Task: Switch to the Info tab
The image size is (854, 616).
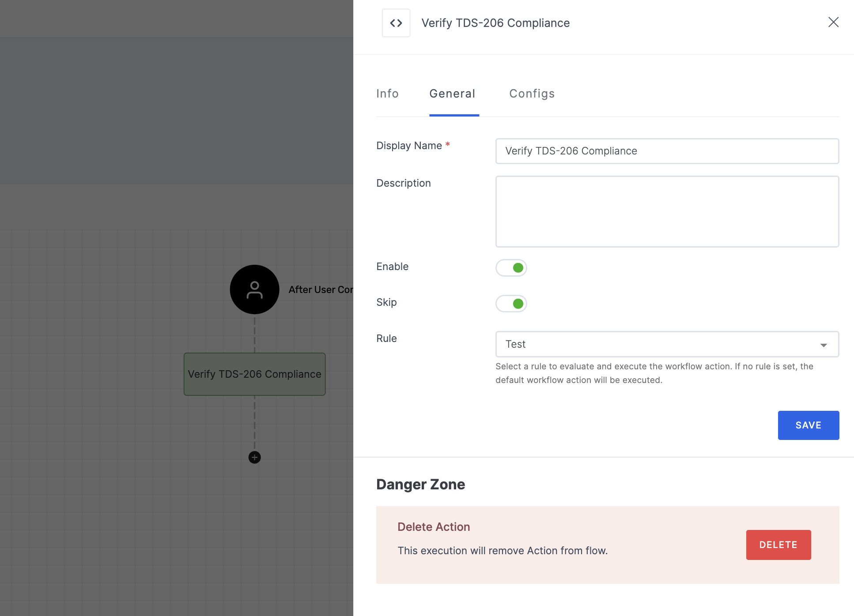Action: (387, 94)
